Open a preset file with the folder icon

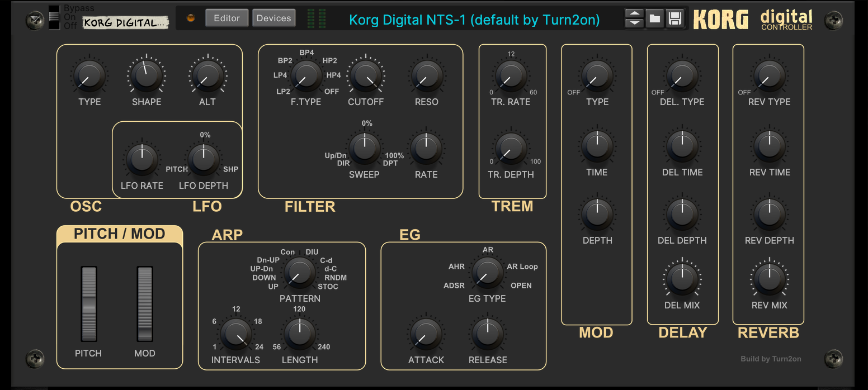click(654, 18)
